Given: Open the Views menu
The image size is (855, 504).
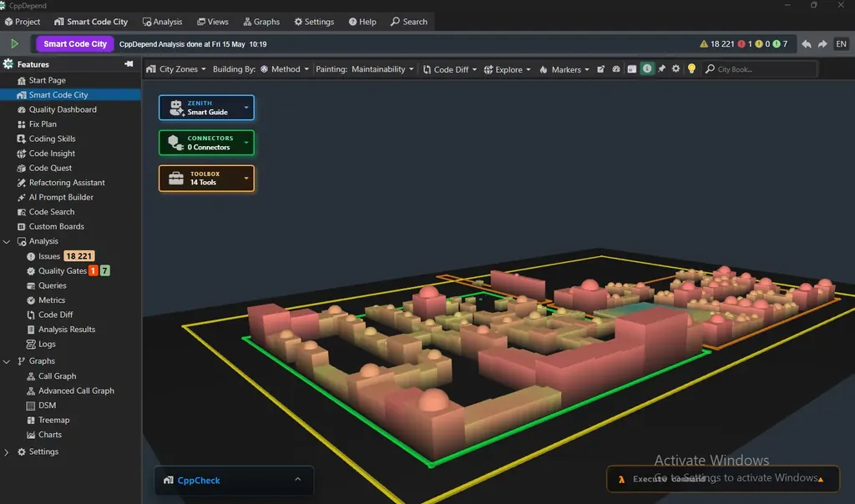Looking at the screenshot, I should [213, 22].
